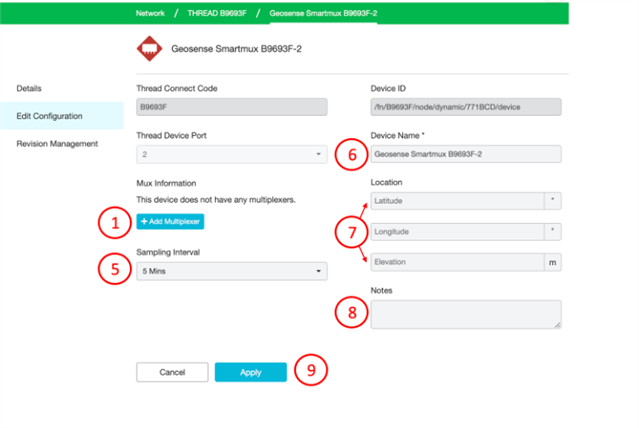639x428 pixels.
Task: Click the Notes resize handle corner
Action: pos(557,325)
